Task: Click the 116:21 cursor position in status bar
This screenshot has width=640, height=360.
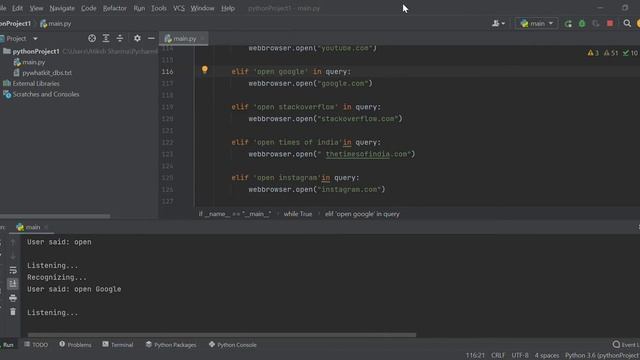Action: pyautogui.click(x=475, y=356)
